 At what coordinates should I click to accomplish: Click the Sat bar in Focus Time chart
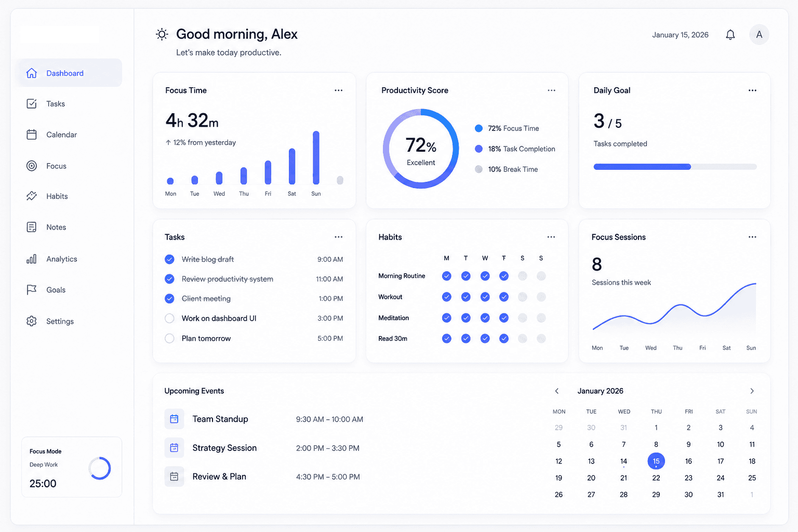[292, 166]
